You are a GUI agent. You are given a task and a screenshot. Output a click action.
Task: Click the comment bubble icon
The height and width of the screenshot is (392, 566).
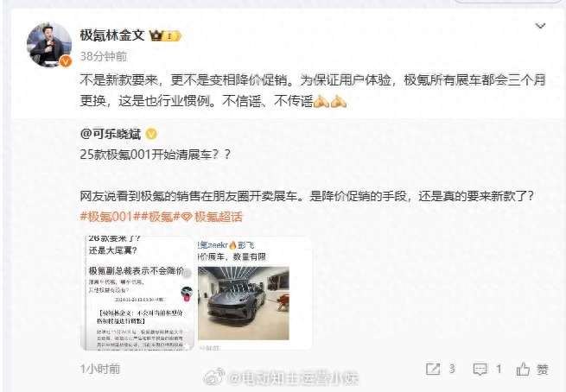(480, 370)
